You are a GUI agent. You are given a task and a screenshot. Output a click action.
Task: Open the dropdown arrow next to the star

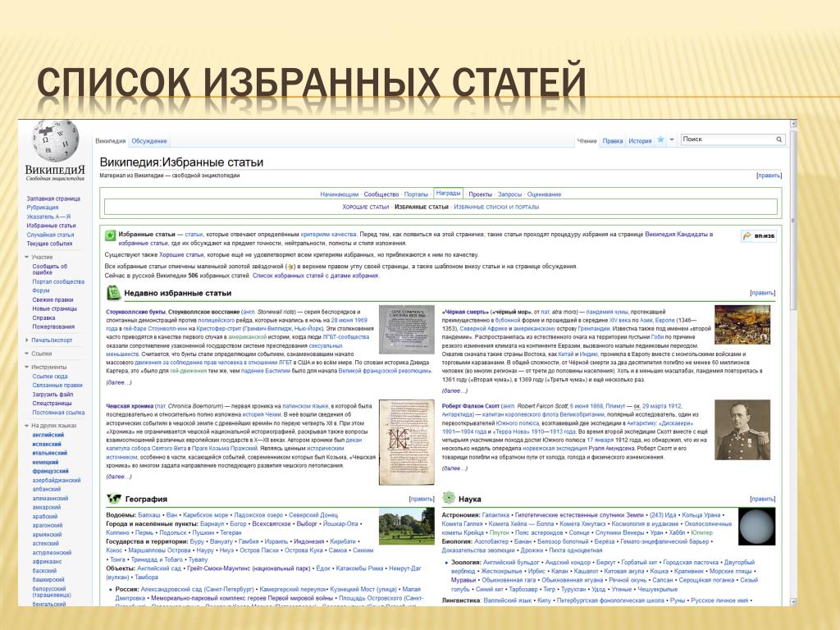pos(671,139)
